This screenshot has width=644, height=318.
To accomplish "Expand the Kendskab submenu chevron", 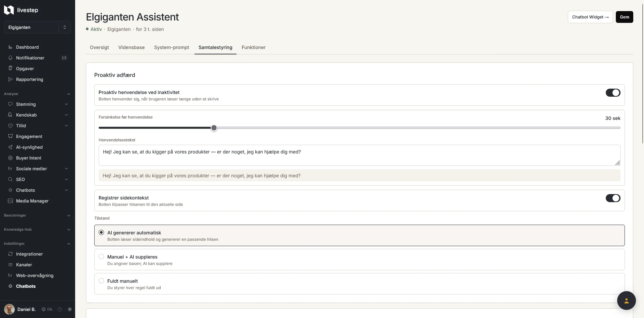I will (x=66, y=115).
